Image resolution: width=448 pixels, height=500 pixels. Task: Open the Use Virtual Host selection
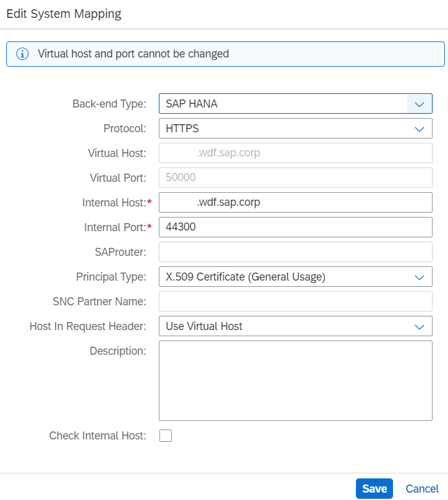click(x=295, y=326)
